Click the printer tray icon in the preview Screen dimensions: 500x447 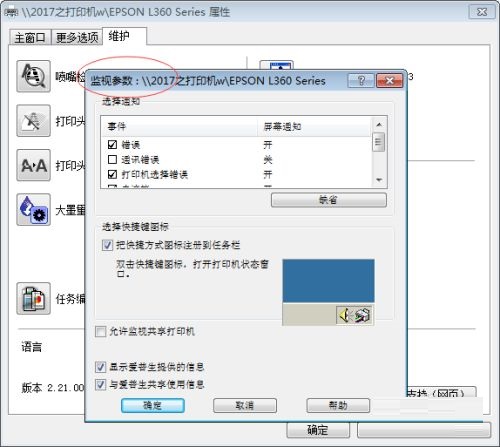tap(362, 315)
